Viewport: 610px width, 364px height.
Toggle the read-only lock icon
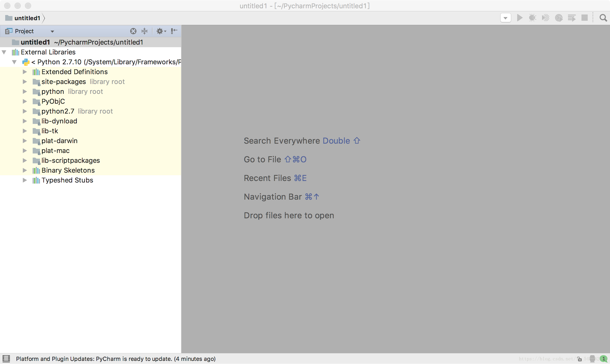[x=579, y=359]
